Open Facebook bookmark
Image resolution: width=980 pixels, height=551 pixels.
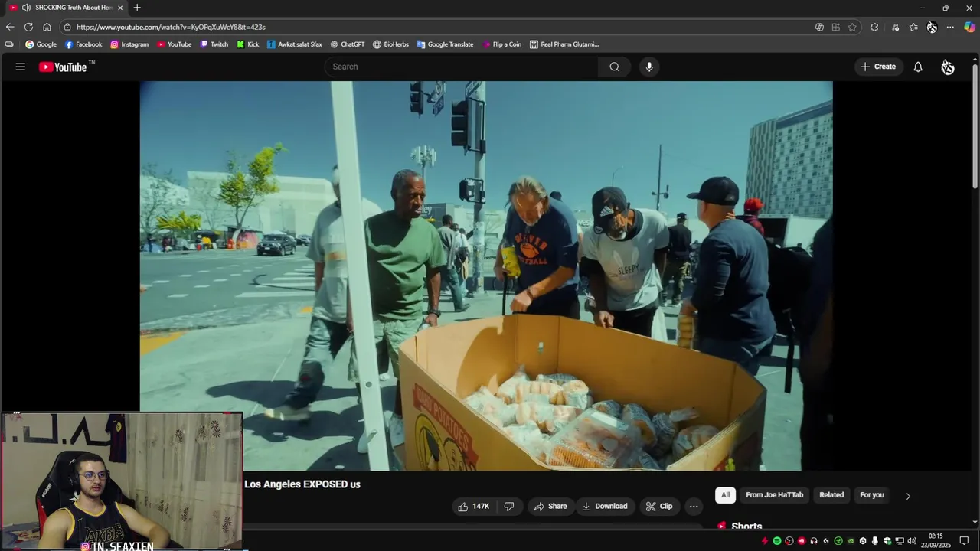click(83, 44)
